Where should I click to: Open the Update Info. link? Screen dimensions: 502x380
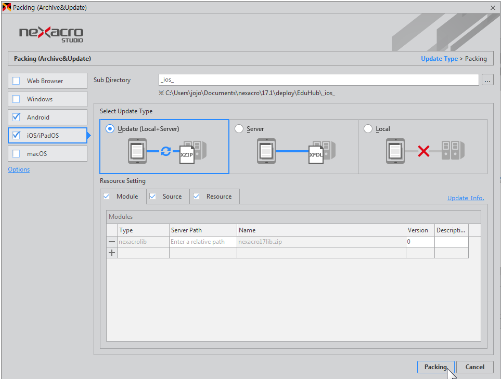pyautogui.click(x=465, y=198)
